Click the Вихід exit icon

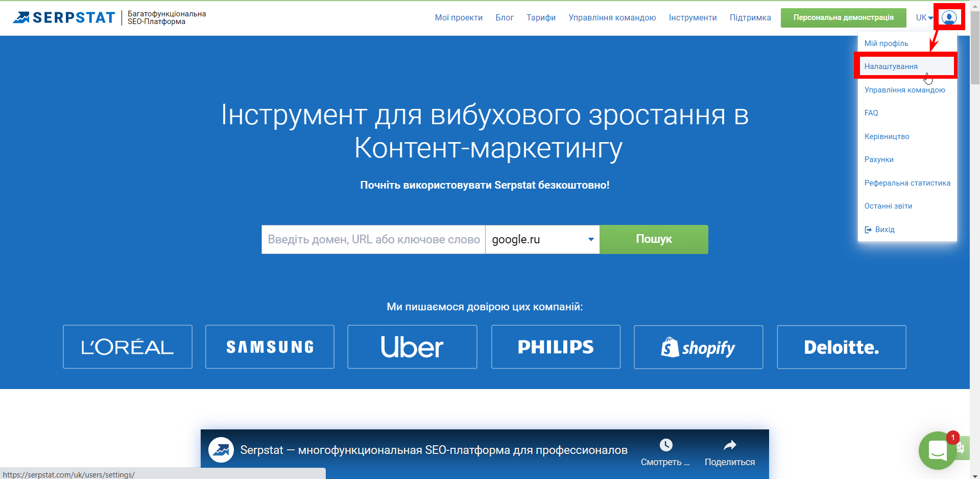[868, 229]
